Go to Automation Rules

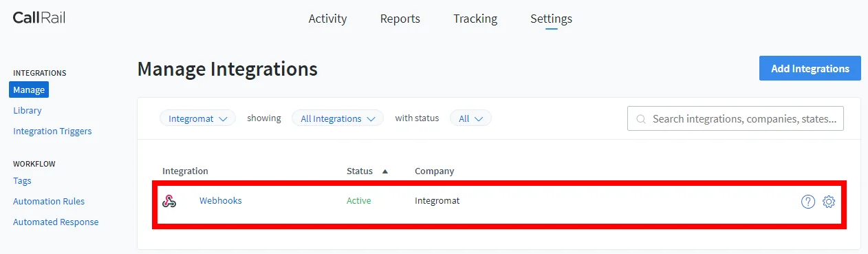point(49,201)
